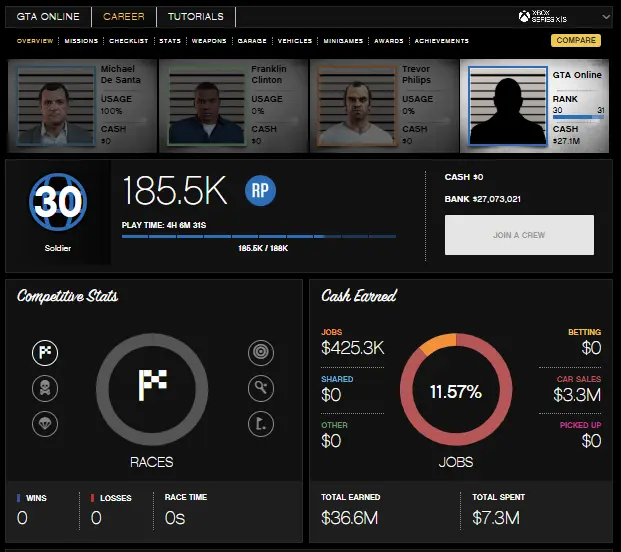Image resolution: width=621 pixels, height=552 pixels.
Task: Click the OTHER $0 amount
Action: pos(331,441)
